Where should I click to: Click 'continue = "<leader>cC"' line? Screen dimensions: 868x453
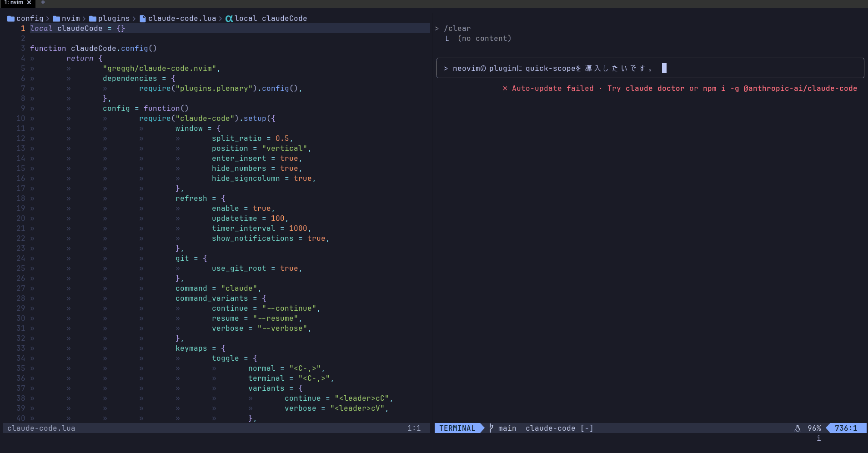(x=337, y=398)
